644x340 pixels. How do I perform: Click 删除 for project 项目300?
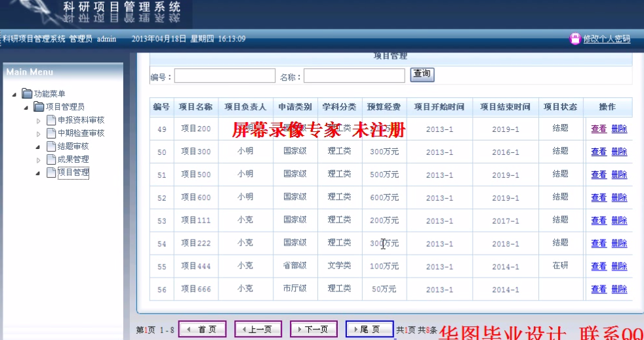click(x=619, y=152)
